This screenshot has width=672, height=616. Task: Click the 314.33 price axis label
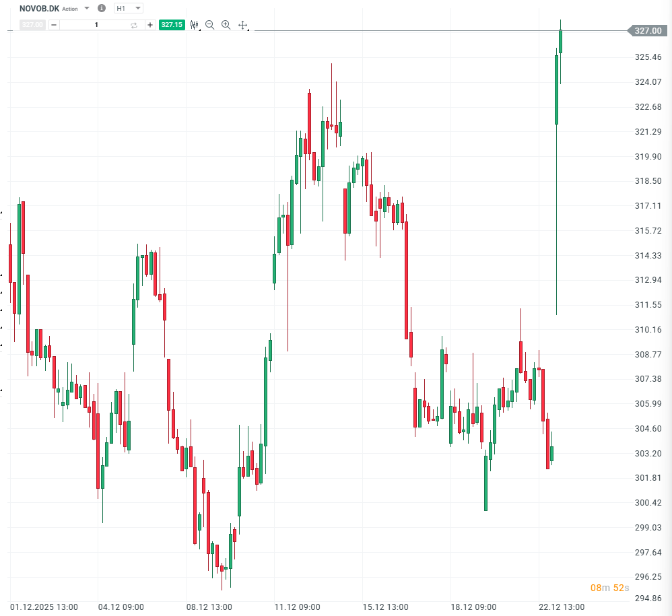648,256
